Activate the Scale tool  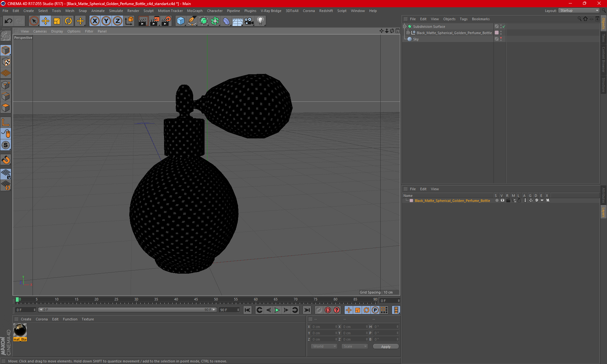[x=57, y=21]
